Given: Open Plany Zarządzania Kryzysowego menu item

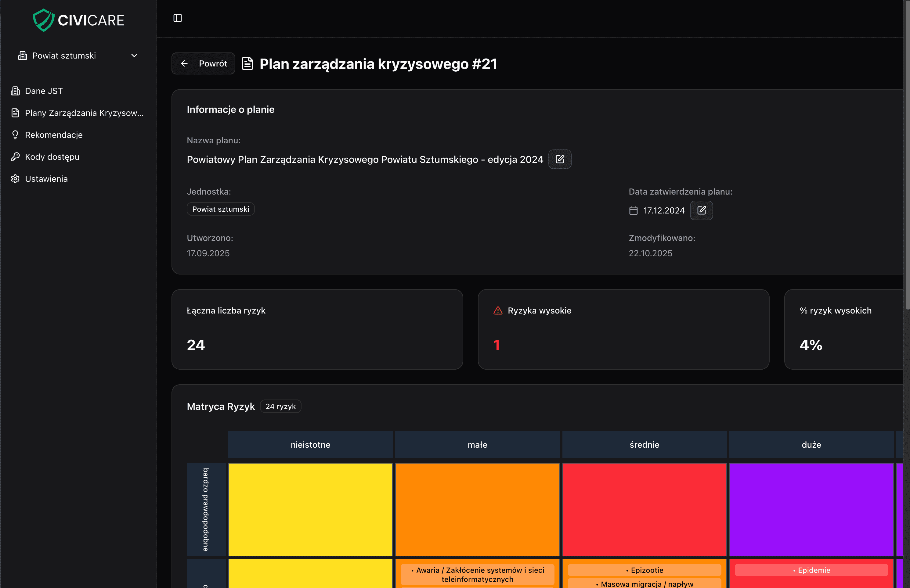Looking at the screenshot, I should [78, 113].
